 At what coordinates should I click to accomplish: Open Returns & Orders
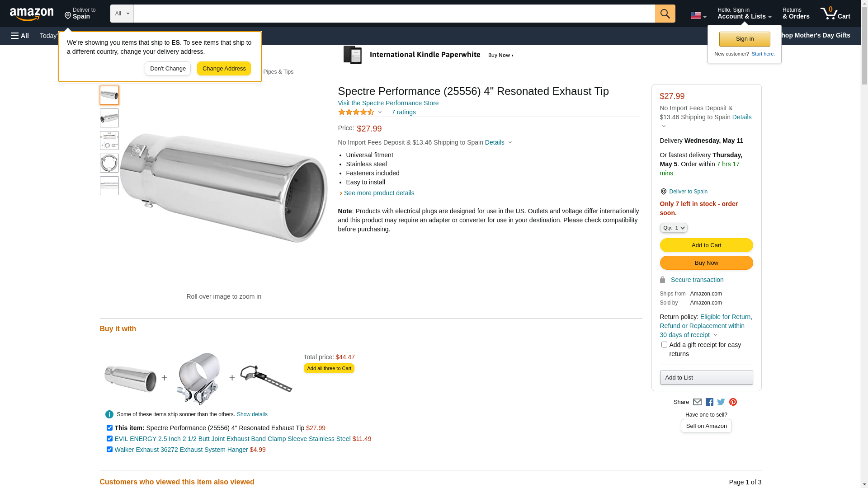[x=796, y=14]
